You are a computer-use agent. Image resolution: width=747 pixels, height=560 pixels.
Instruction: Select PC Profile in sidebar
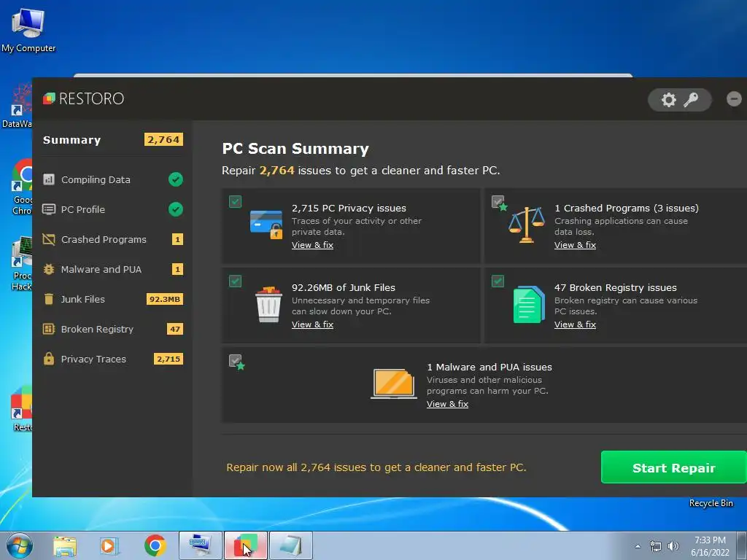tap(113, 209)
